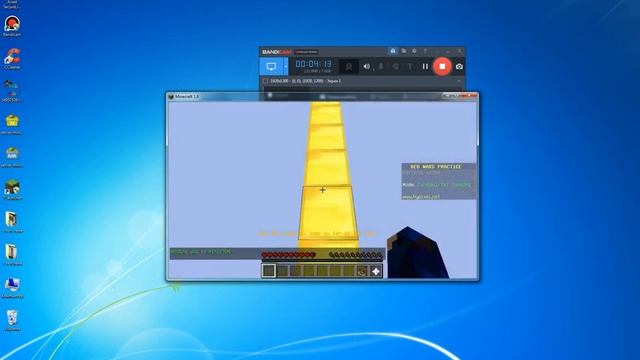This screenshot has height=360, width=640.
Task: Open the recording mode dropdown arrow in Bandicam
Action: click(x=286, y=67)
